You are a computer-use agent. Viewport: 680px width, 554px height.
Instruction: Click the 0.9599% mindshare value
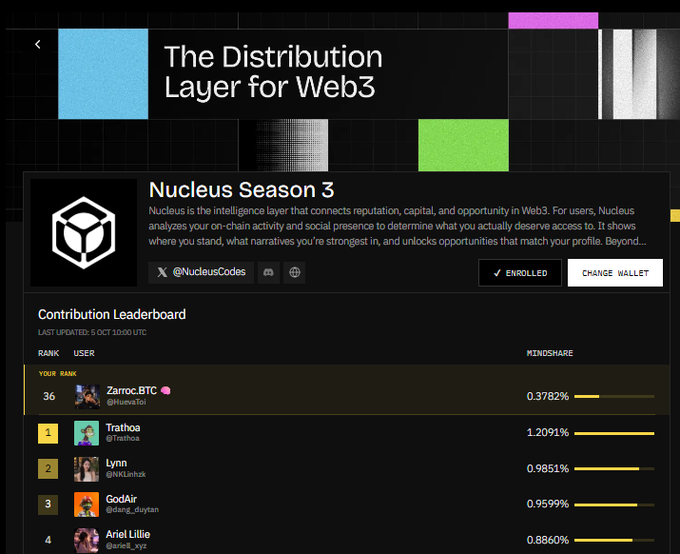547,504
